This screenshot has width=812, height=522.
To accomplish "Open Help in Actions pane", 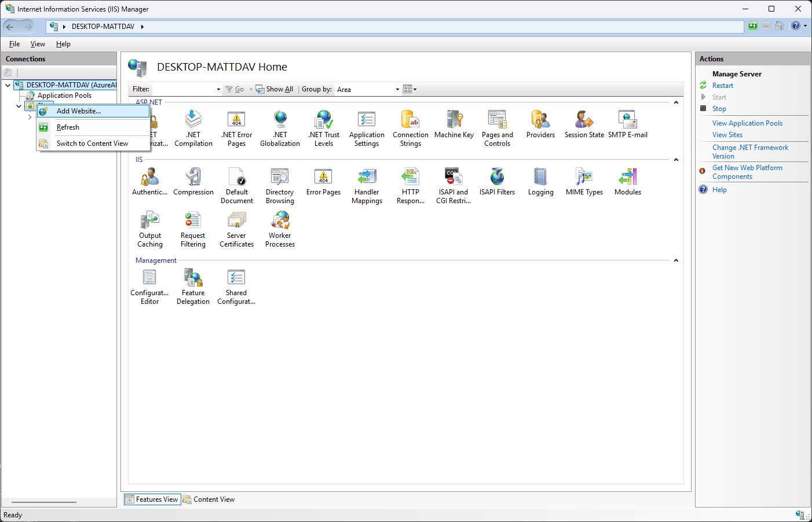I will click(719, 190).
